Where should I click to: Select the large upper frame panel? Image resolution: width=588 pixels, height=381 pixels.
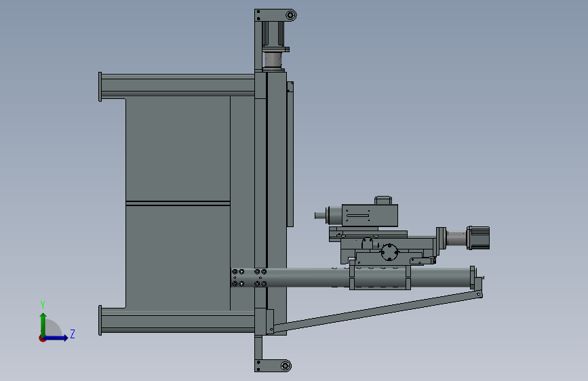pos(178,149)
